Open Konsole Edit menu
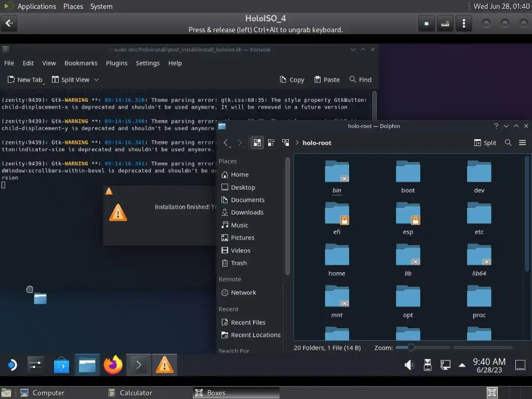Viewport: 532px width, 399px height. pos(28,63)
